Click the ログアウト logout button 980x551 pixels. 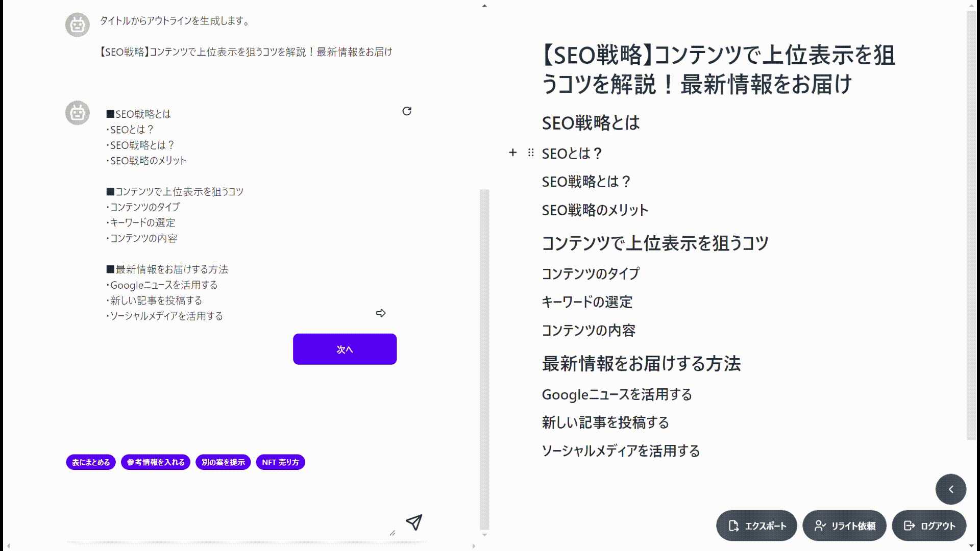pos(929,525)
